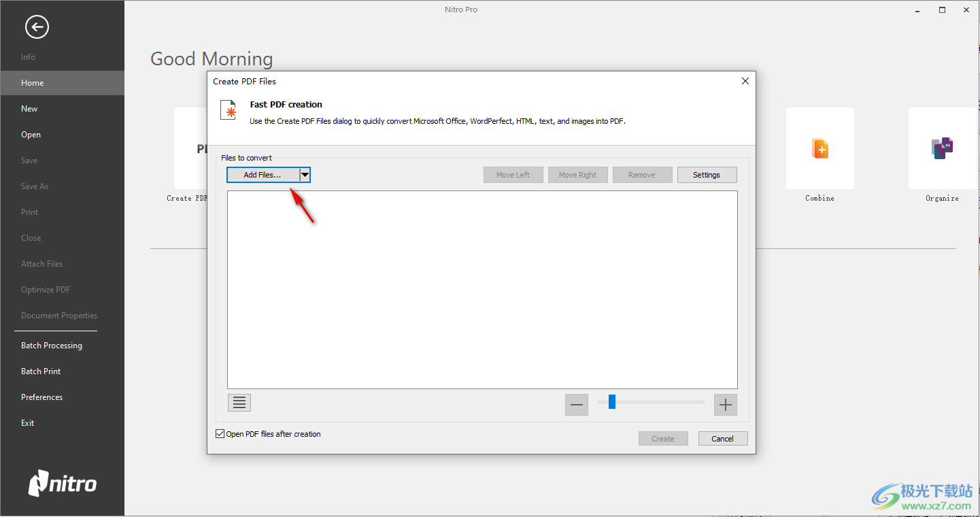The image size is (980, 517).
Task: Maximize the Nitro Pro window
Action: pos(943,10)
